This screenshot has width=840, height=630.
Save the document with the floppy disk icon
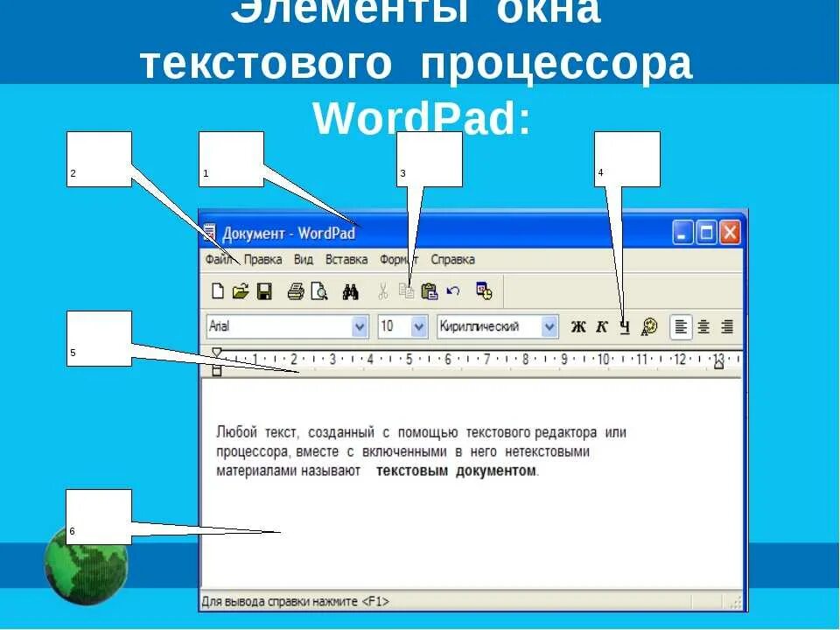click(264, 290)
